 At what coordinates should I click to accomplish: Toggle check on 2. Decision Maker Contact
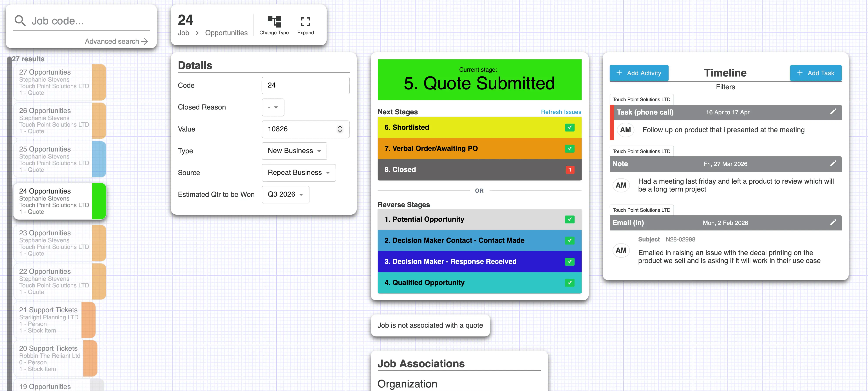coord(570,241)
